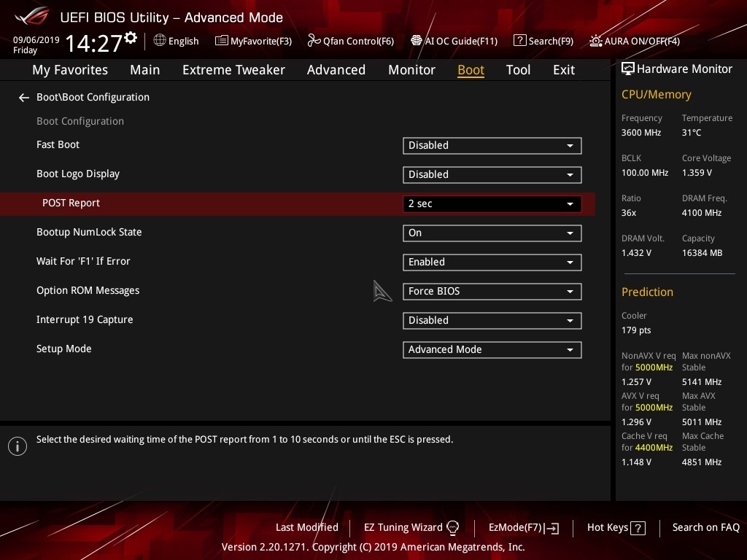Image resolution: width=747 pixels, height=560 pixels.
Task: Open the Fast Boot dropdown
Action: point(492,146)
